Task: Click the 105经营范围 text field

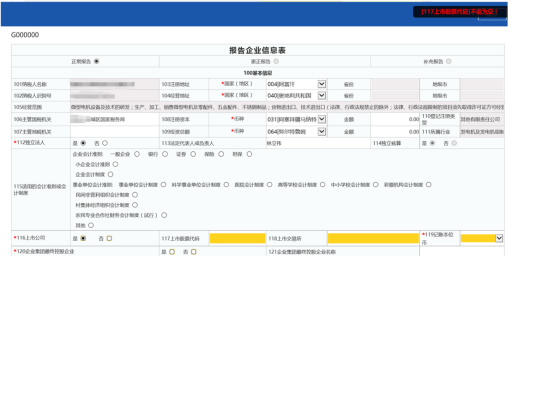Action: [x=287, y=107]
